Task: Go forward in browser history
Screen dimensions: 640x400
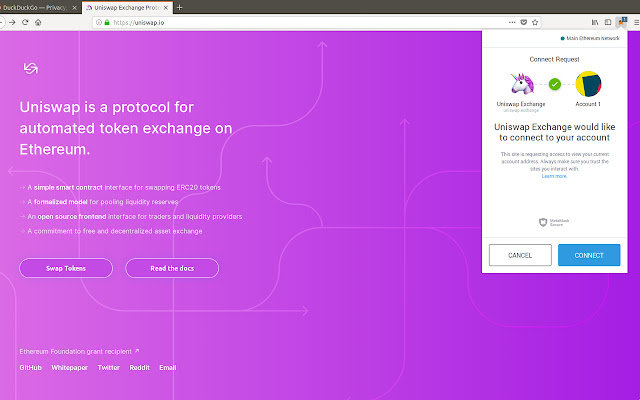Action: [12, 22]
